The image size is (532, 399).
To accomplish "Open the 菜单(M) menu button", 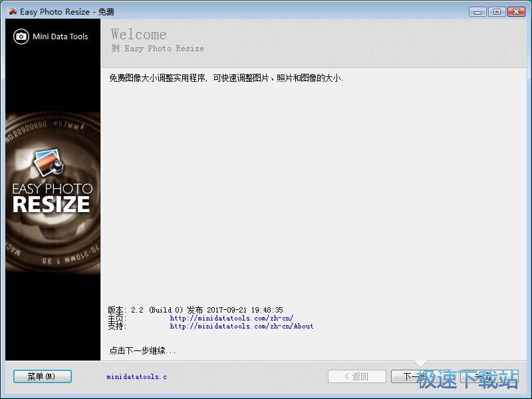I will (x=42, y=376).
